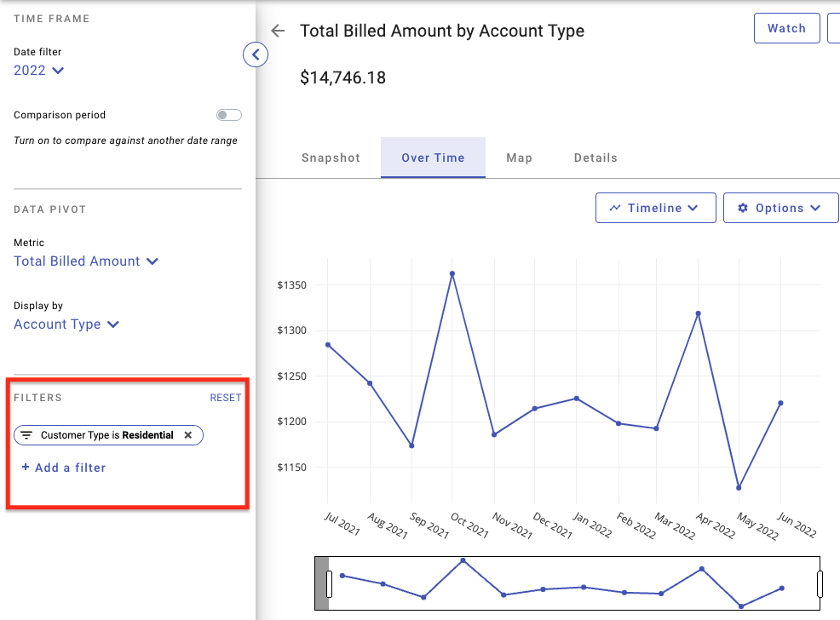Switch to the Snapshot tab
840x620 pixels.
point(330,158)
